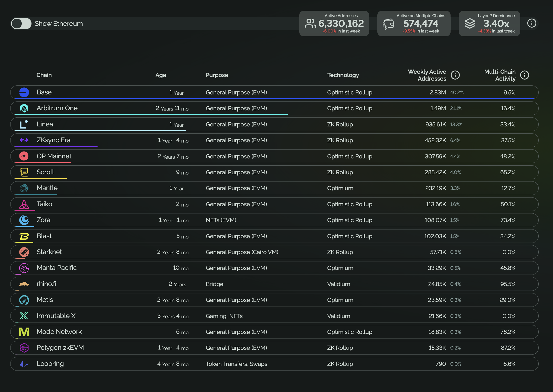553x392 pixels.
Task: Toggle the Show Ethereum switch
Action: [21, 24]
